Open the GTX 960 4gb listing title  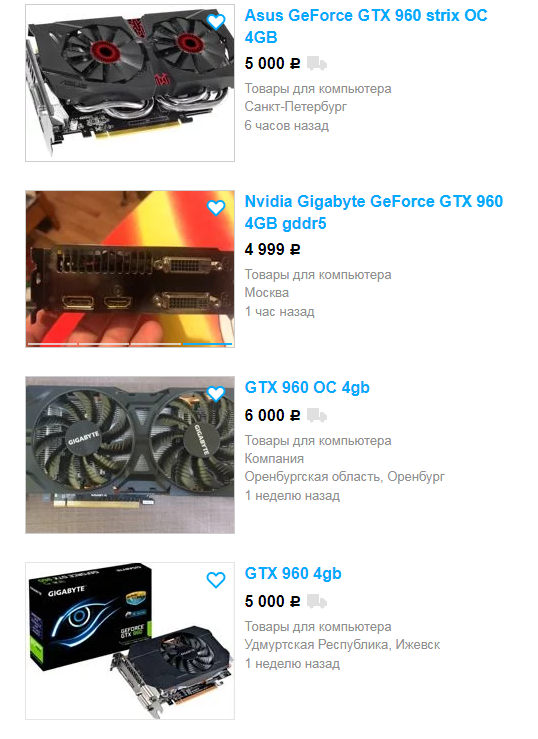click(293, 574)
